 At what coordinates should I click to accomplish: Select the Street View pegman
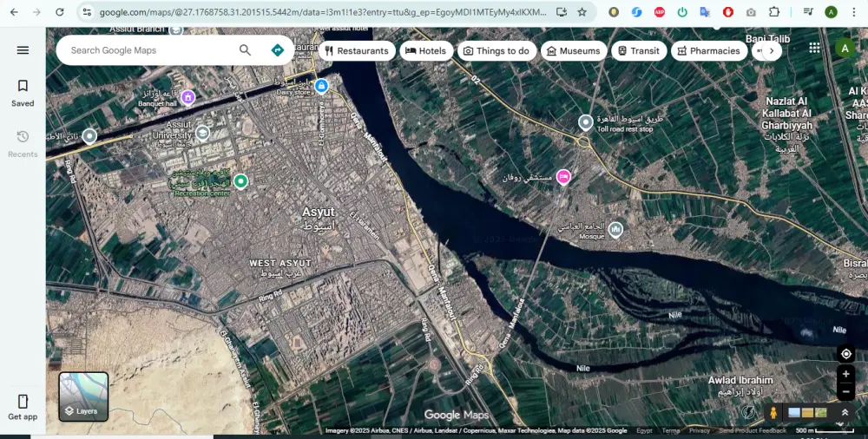(x=773, y=412)
